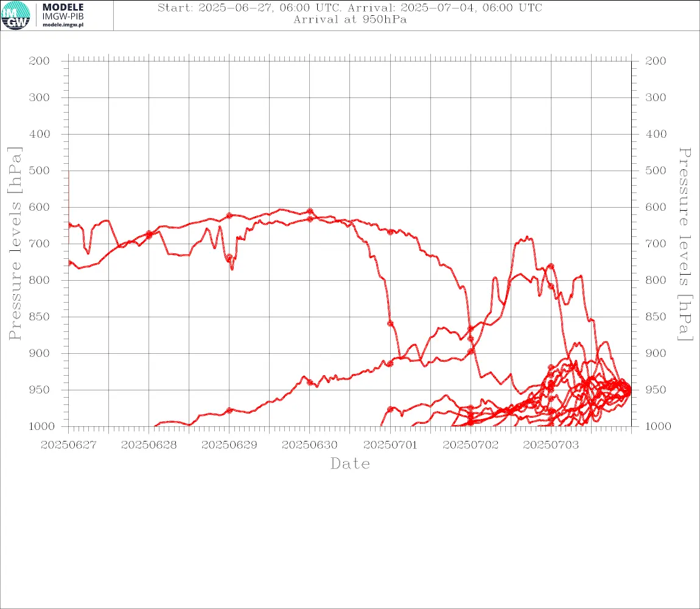
Task: Click the 20250703 date label
Action: 551,445
